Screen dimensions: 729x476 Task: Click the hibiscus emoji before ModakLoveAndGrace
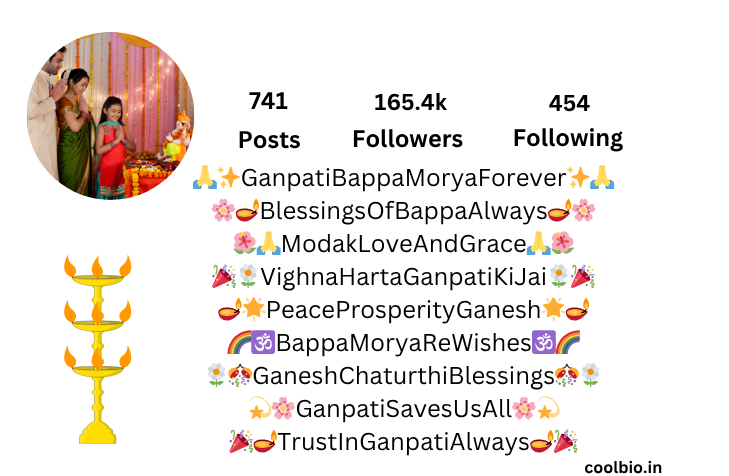click(x=245, y=243)
